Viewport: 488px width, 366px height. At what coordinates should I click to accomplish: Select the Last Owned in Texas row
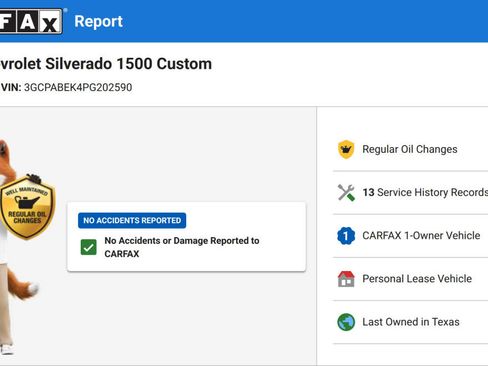pos(410,322)
